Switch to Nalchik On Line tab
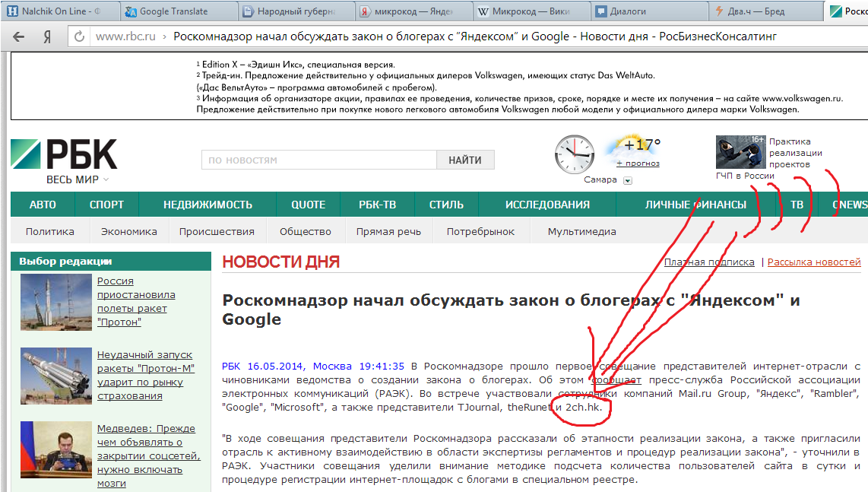Screen dimensions: 868x492 click(60, 11)
